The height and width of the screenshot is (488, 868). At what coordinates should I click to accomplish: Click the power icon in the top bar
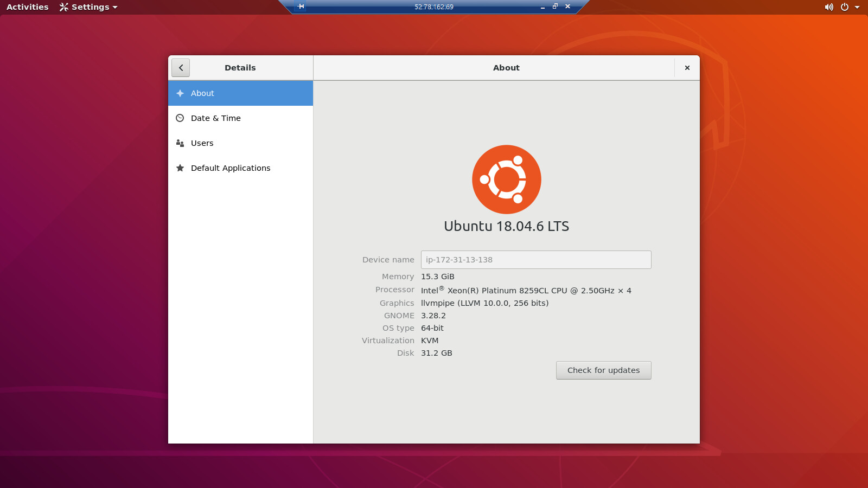pos(845,7)
